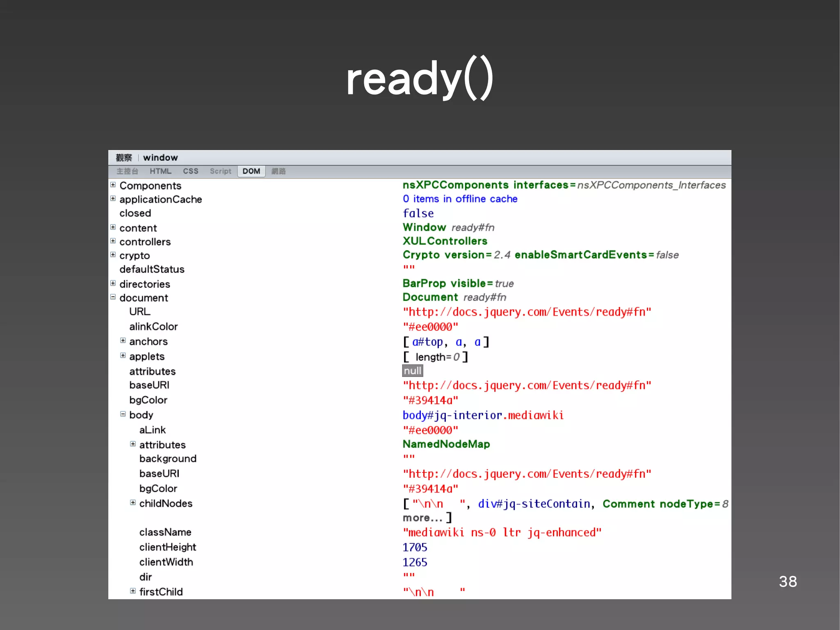The height and width of the screenshot is (630, 840).
Task: Switch to the CSS tab
Action: pos(190,171)
